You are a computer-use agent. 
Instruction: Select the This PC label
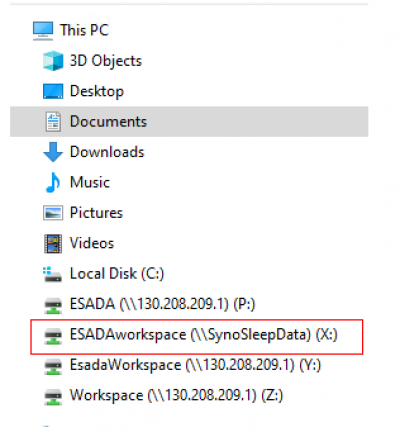(x=84, y=30)
